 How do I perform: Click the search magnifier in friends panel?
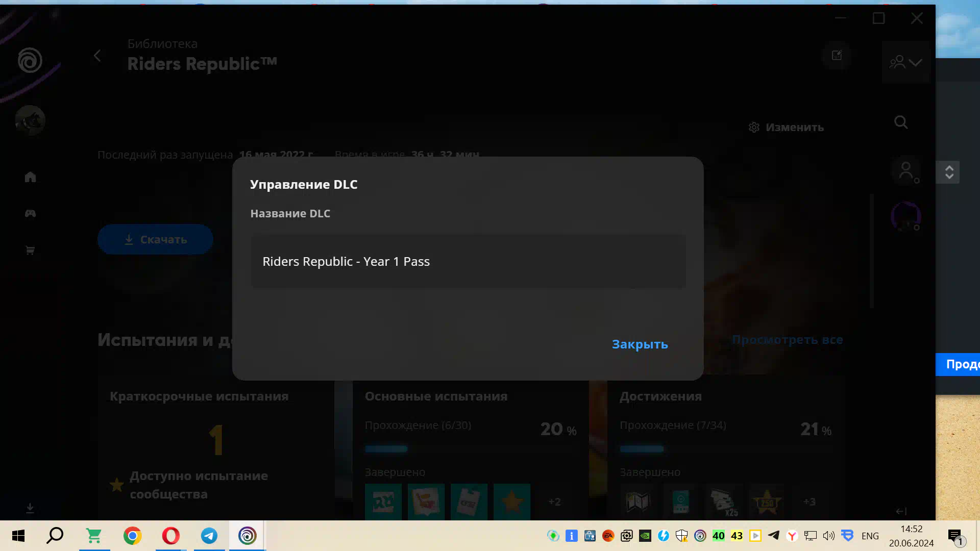click(901, 122)
